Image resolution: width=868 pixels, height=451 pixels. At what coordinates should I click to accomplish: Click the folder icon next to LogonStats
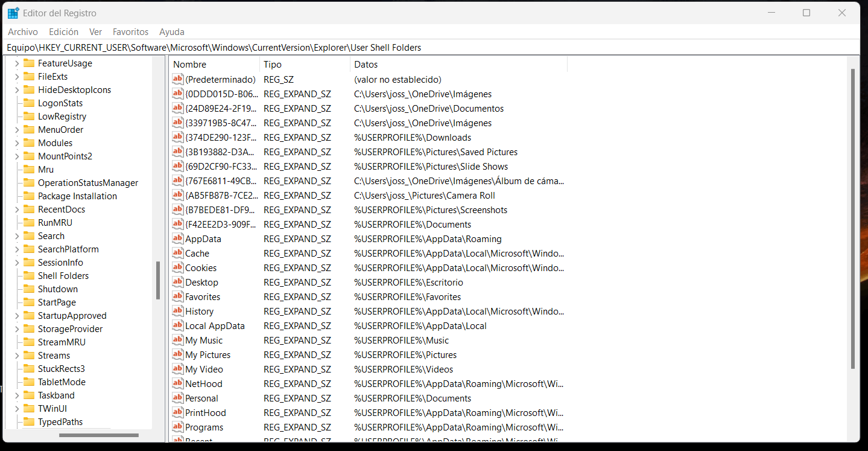[29, 103]
